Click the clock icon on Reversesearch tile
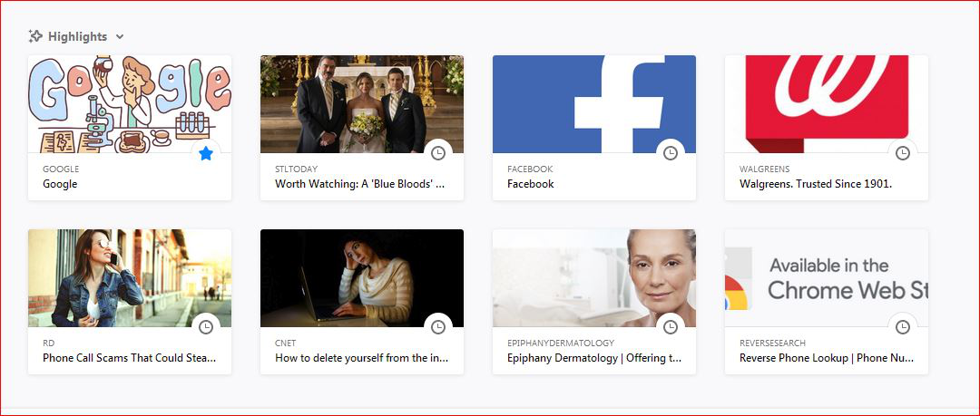Viewport: 980px width, 416px height. [903, 326]
